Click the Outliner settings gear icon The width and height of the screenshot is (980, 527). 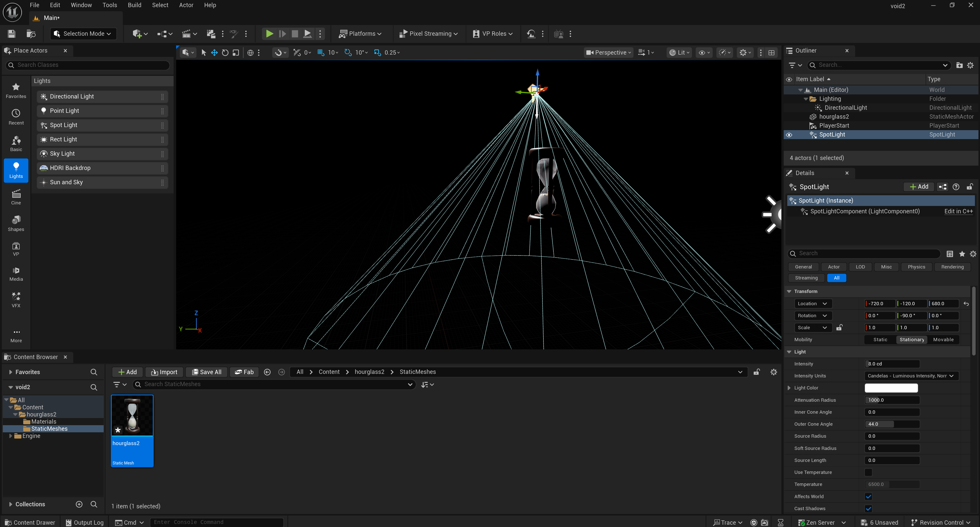(970, 65)
